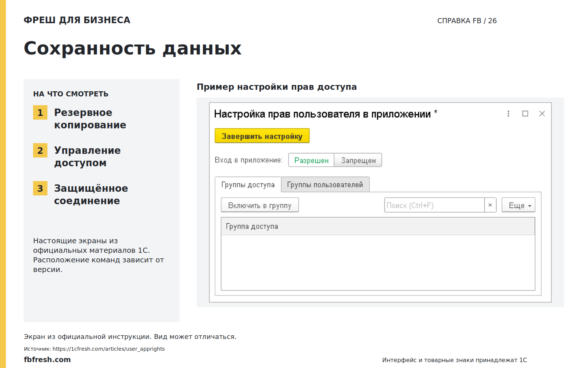Select item 3 «Защищённое соединение»
The width and height of the screenshot is (588, 368).
(91, 194)
